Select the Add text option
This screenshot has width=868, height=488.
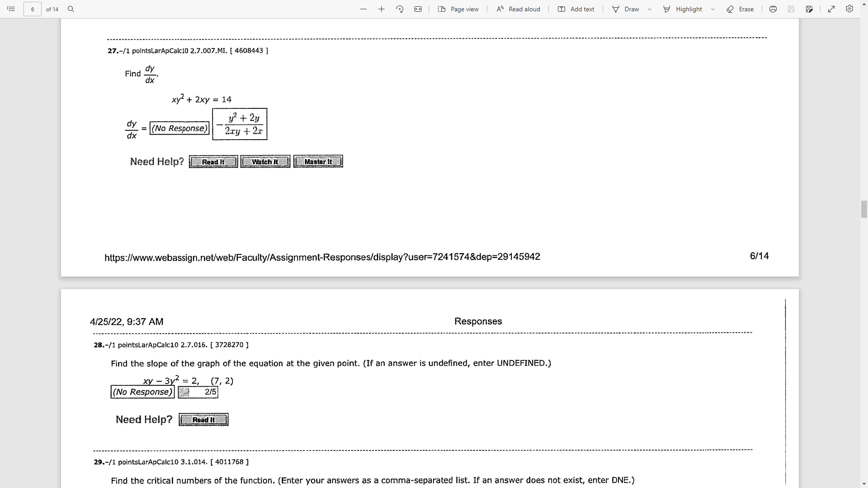(x=576, y=9)
